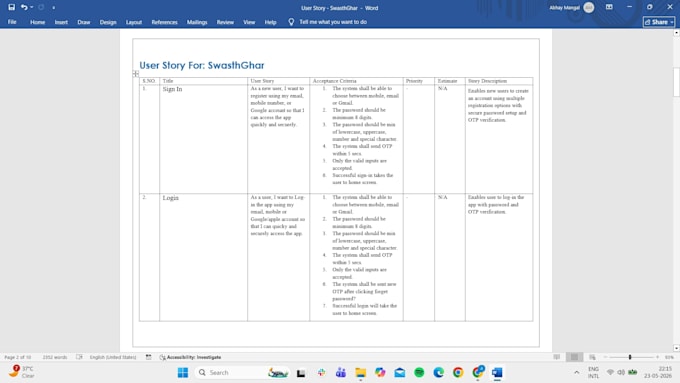Open File Explorer from the taskbar
Image resolution: width=680 pixels, height=383 pixels.
click(360, 373)
